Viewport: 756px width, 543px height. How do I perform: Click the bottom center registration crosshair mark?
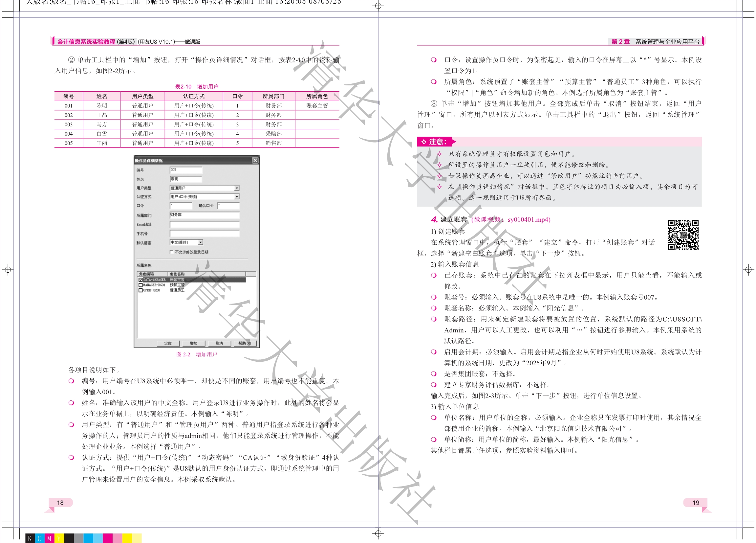point(378,533)
